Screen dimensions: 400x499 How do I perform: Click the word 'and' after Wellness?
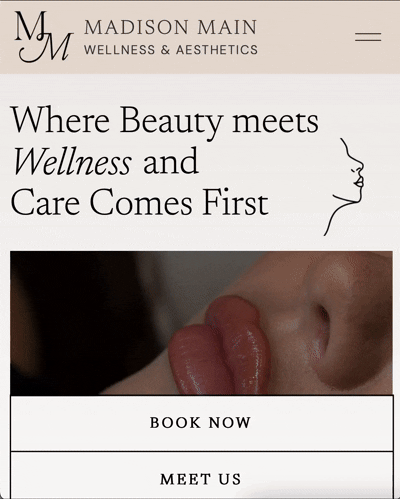171,161
